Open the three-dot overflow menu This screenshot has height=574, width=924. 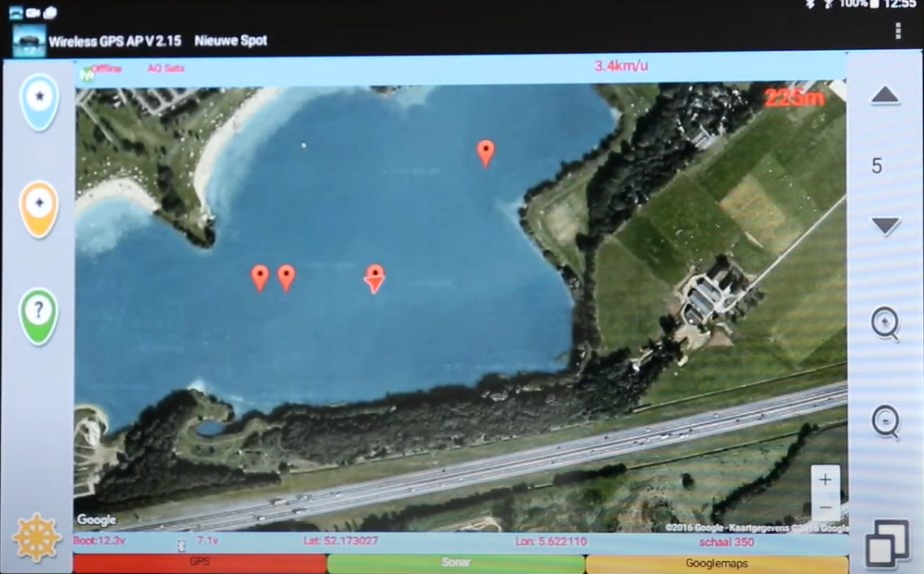[898, 31]
